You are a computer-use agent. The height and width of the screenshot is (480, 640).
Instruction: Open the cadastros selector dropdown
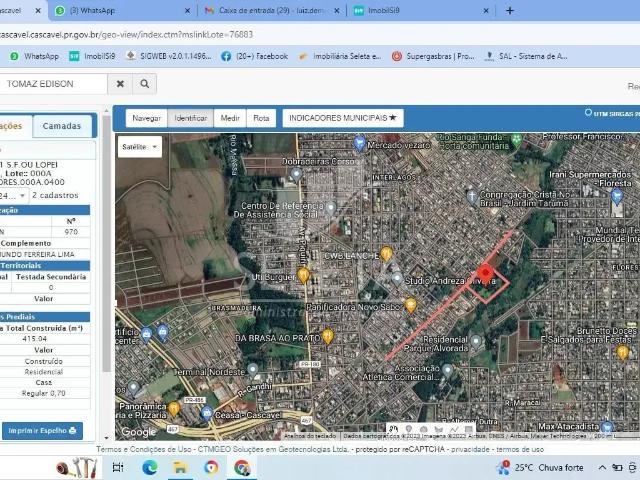tap(13, 196)
